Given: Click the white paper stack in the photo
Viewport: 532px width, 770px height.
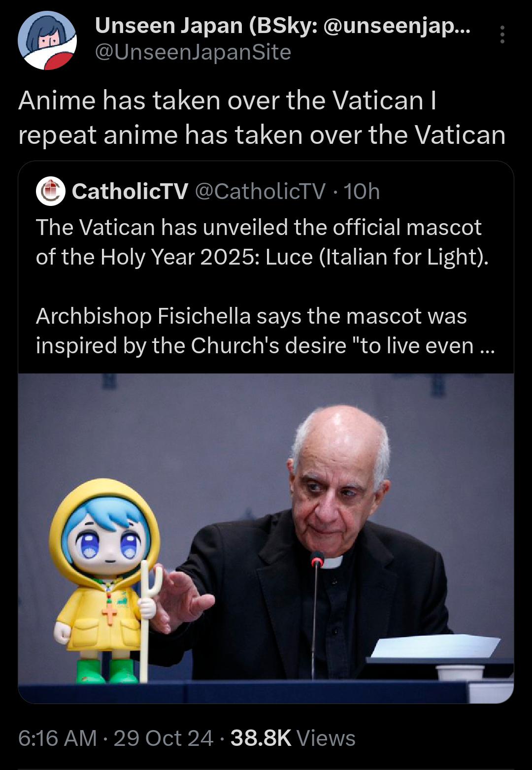Looking at the screenshot, I should (435, 646).
